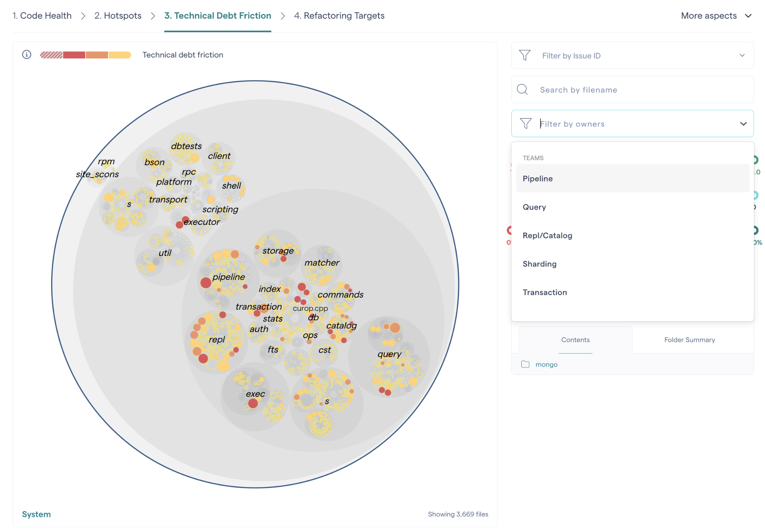Click the funnel icon in Filter by Issue ID

tap(525, 55)
